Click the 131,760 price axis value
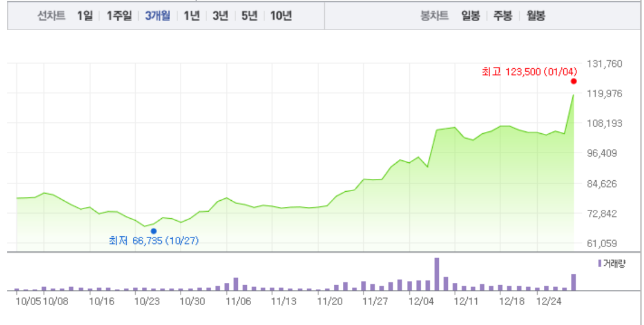Viewport: 644px width, 325px height. [605, 63]
